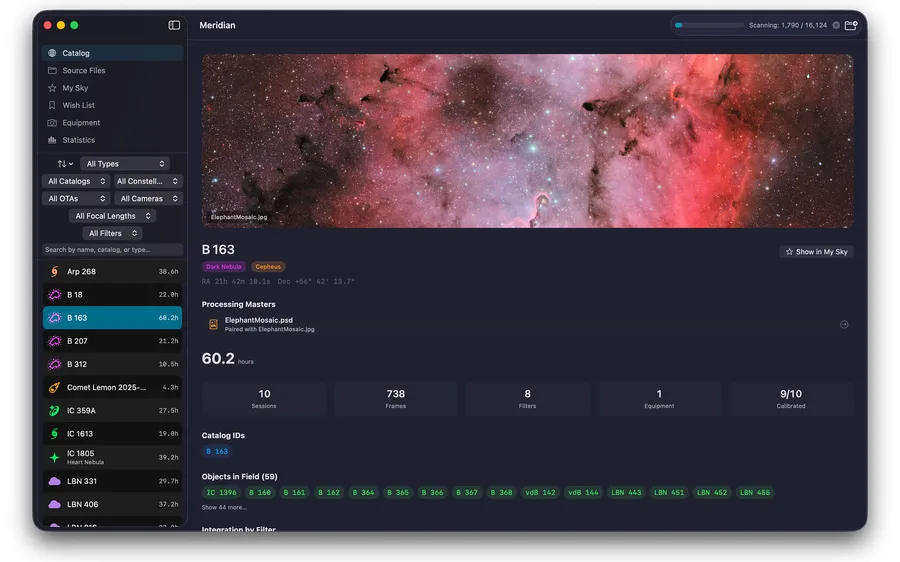Click Show in My Sky button
The height and width of the screenshot is (562, 900).
(x=816, y=251)
